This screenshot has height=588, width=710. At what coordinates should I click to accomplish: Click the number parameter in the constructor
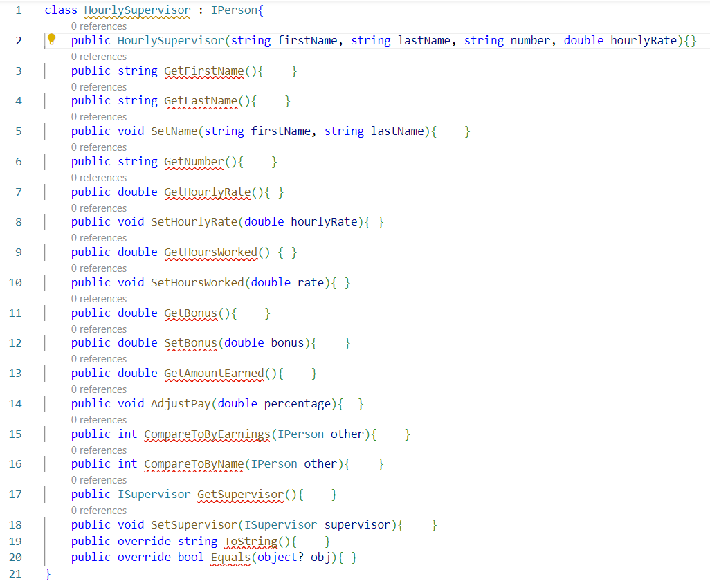click(x=530, y=41)
